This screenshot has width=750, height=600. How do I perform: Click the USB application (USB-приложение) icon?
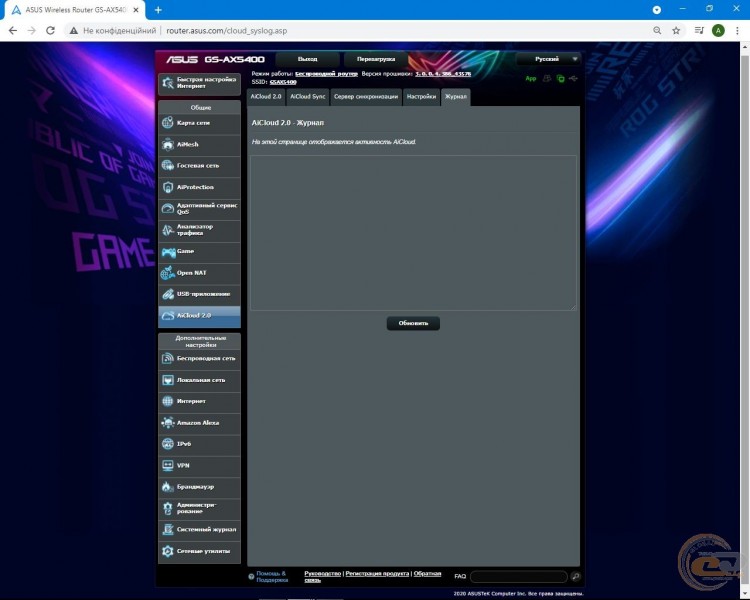pos(167,294)
